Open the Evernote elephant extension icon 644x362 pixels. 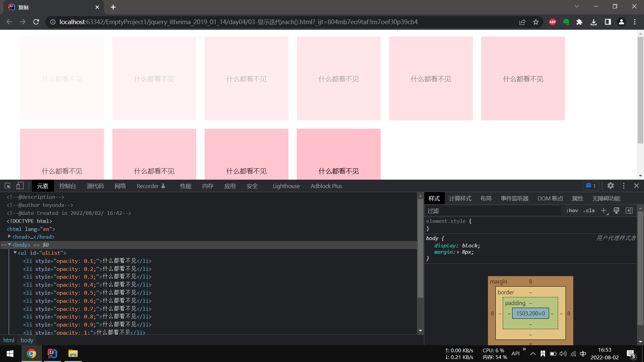pos(566,22)
